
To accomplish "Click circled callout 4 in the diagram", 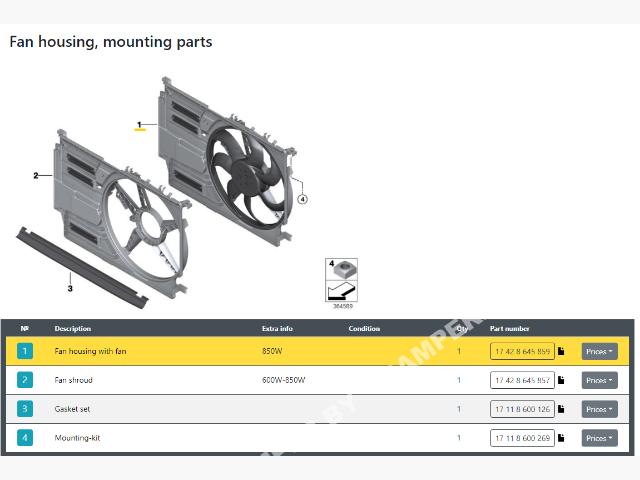I will [302, 198].
